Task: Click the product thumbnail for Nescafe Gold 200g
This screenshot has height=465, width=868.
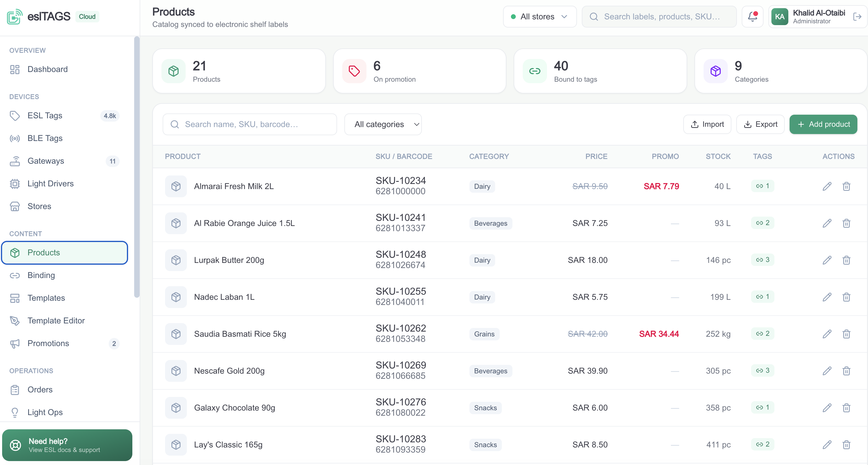Action: [176, 371]
